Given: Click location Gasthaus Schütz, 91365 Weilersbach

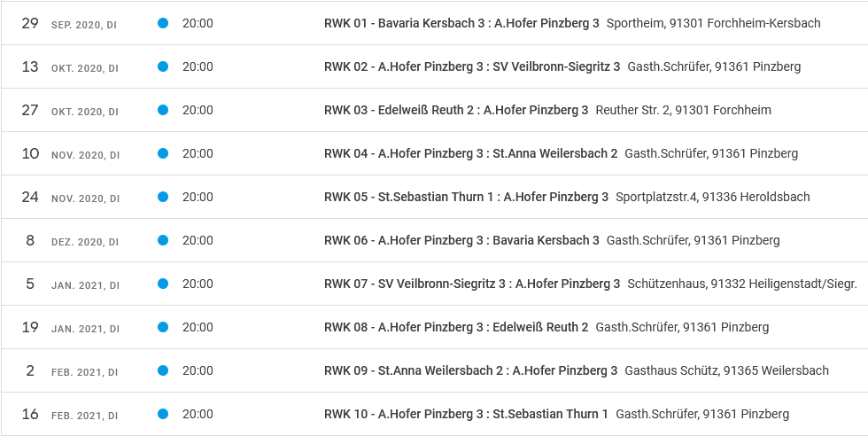Looking at the screenshot, I should coord(727,370).
